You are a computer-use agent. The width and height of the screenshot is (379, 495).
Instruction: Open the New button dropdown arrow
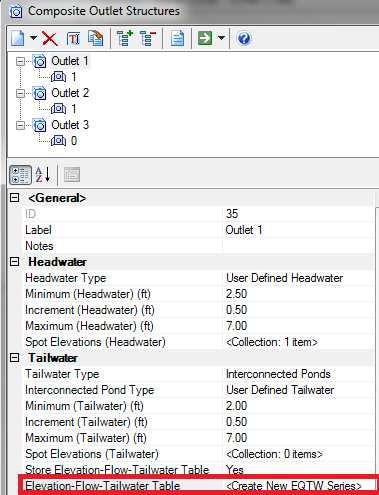pyautogui.click(x=33, y=38)
